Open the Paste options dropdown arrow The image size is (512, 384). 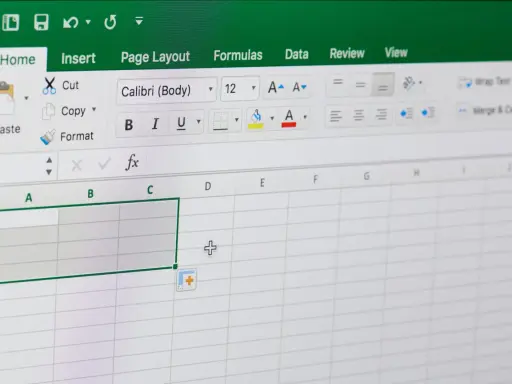click(x=26, y=98)
